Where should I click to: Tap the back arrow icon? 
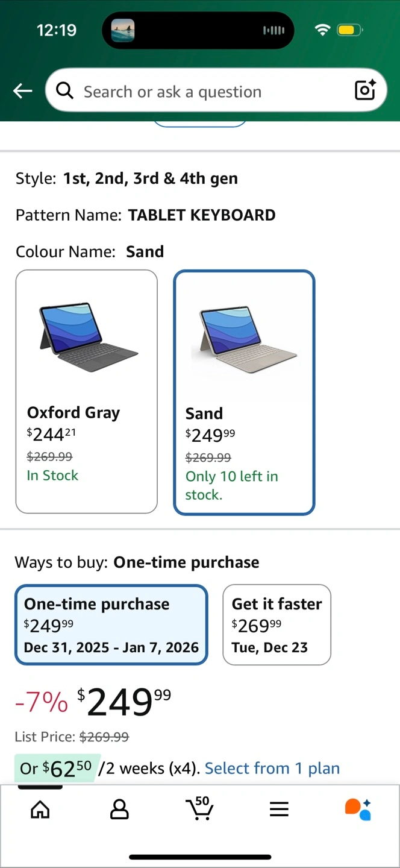click(x=23, y=91)
